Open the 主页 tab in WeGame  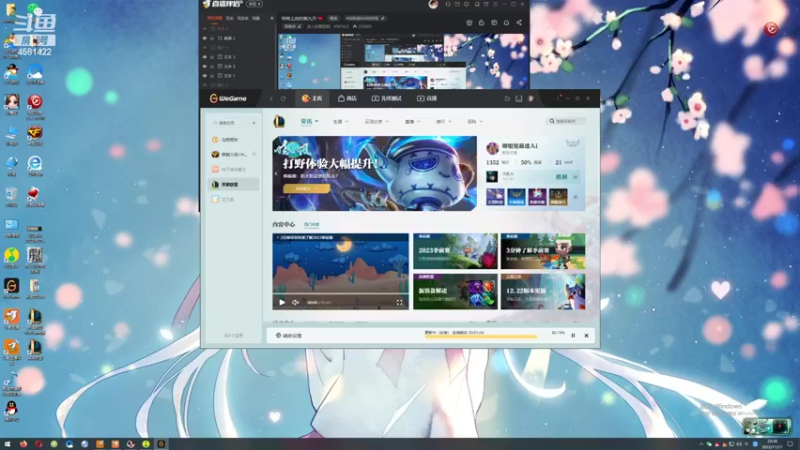tap(312, 98)
